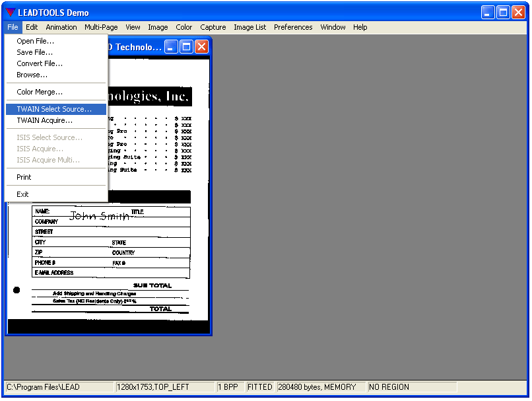The image size is (532, 401).
Task: Select TWAIN Select Source... entry
Action: pos(56,109)
